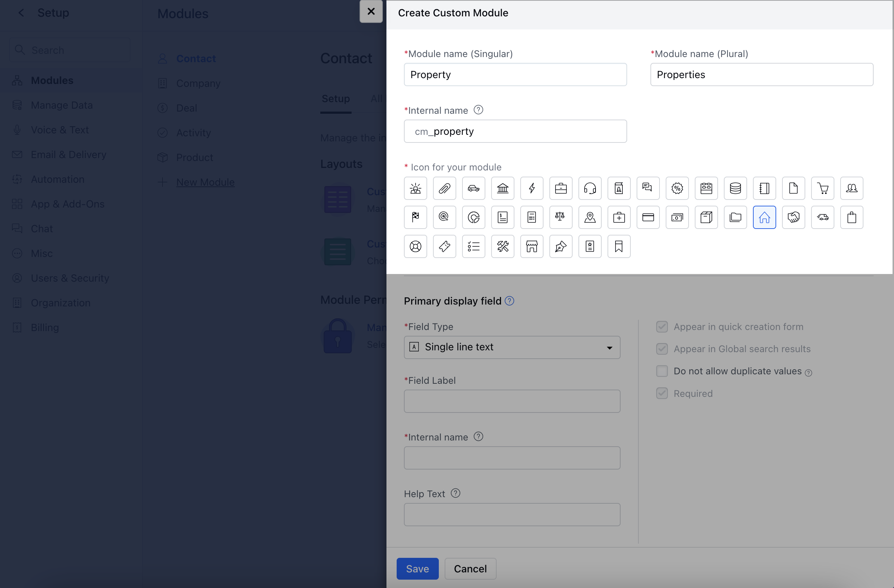Choose the folders module icon
The image size is (894, 588).
coord(735,217)
